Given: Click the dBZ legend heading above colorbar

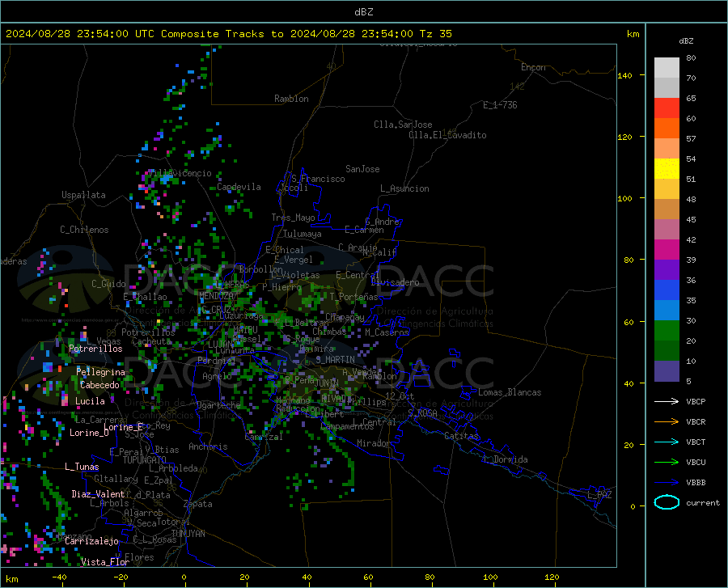Looking at the screenshot, I should click(x=686, y=40).
